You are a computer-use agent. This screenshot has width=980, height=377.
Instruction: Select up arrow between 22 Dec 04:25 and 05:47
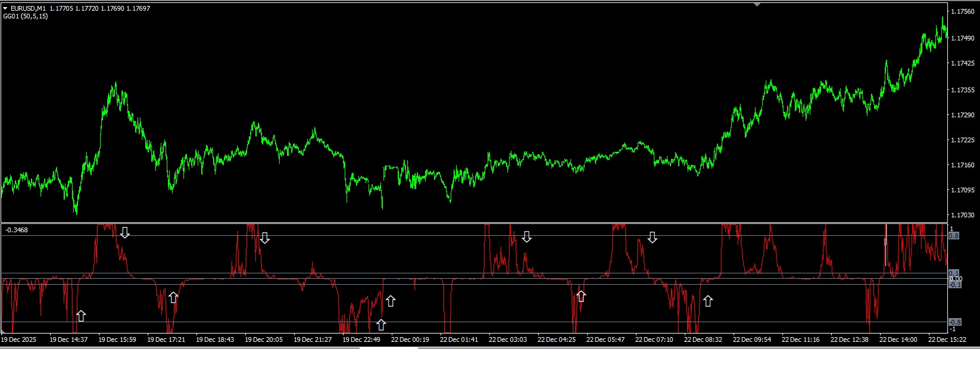(x=581, y=295)
